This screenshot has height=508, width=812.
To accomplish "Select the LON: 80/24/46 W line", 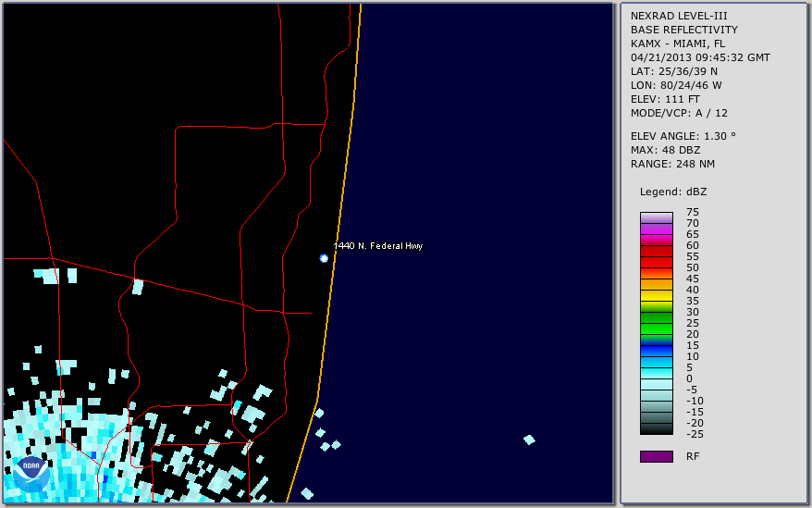I will click(x=676, y=85).
